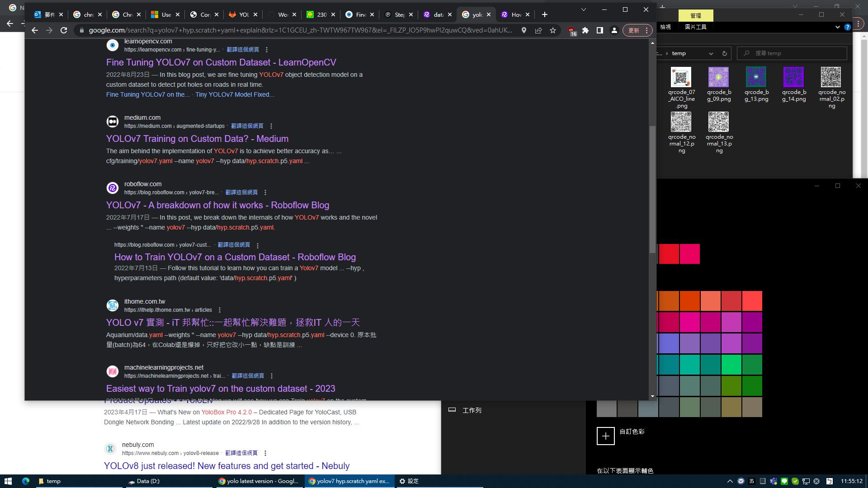Go forward in the front Chrome window

pyautogui.click(x=49, y=30)
